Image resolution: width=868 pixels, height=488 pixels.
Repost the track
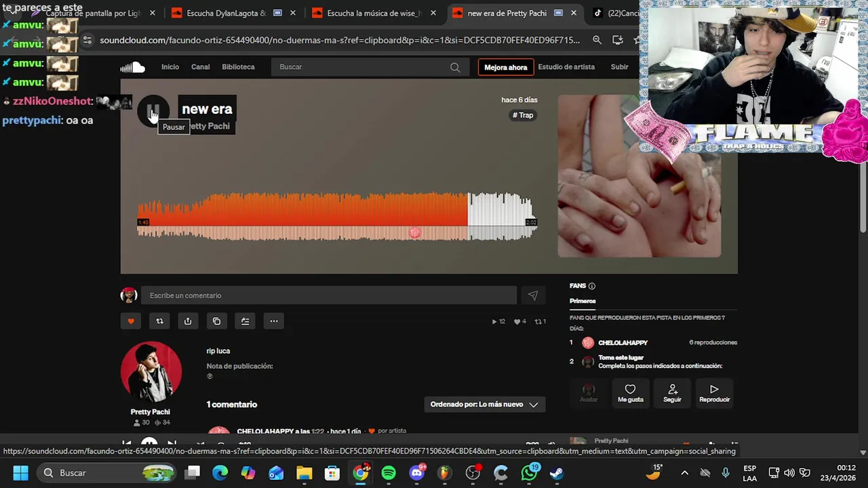click(x=159, y=321)
